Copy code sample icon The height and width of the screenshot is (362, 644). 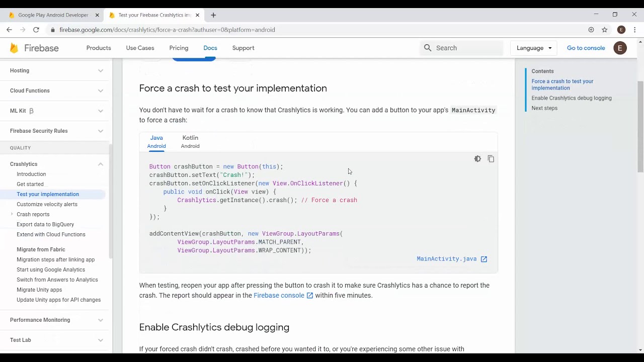pyautogui.click(x=491, y=159)
